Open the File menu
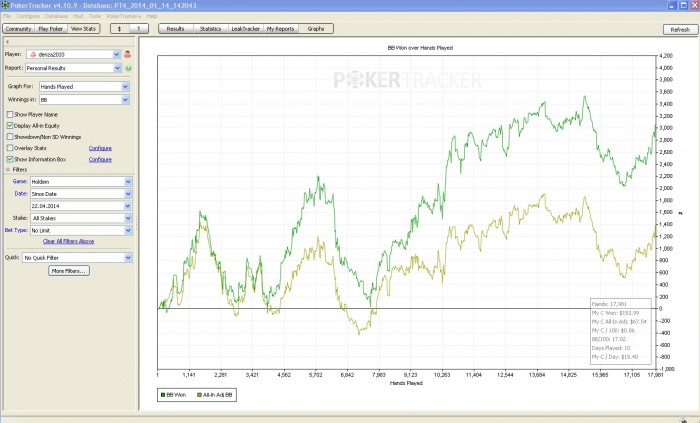The width and height of the screenshot is (700, 423). coord(7,16)
